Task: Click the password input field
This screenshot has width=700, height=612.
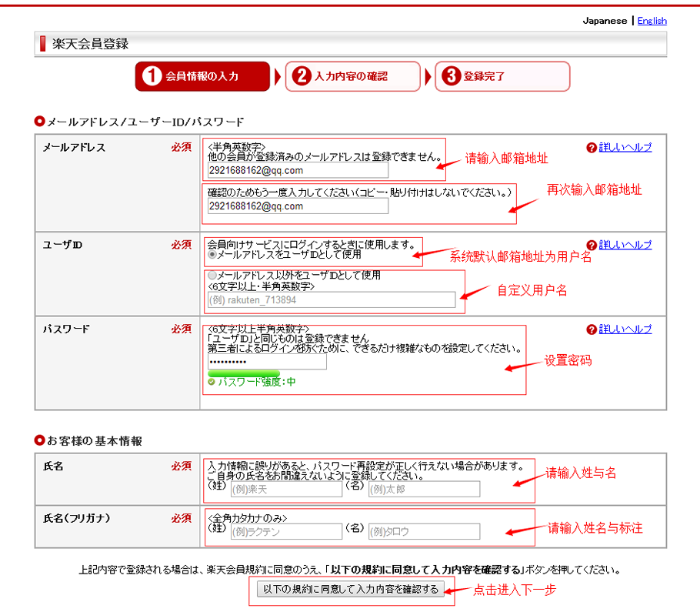Action: (x=267, y=362)
